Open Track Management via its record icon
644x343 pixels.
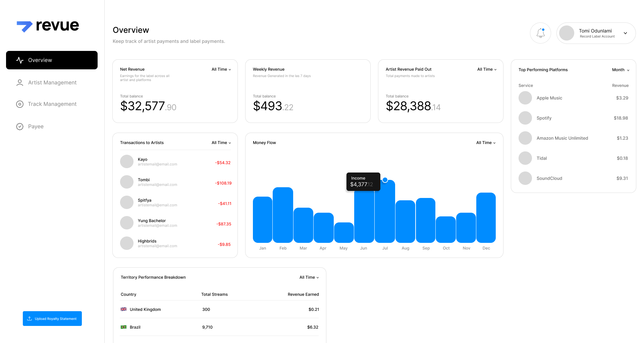coord(20,104)
